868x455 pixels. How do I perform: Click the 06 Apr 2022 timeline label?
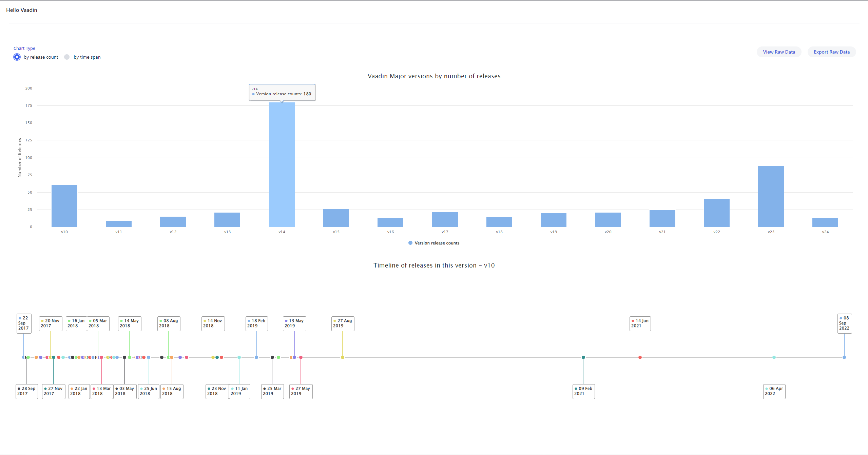(774, 391)
